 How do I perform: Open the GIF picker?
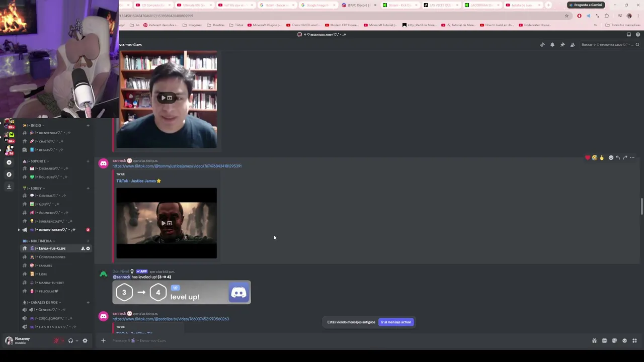point(604,341)
